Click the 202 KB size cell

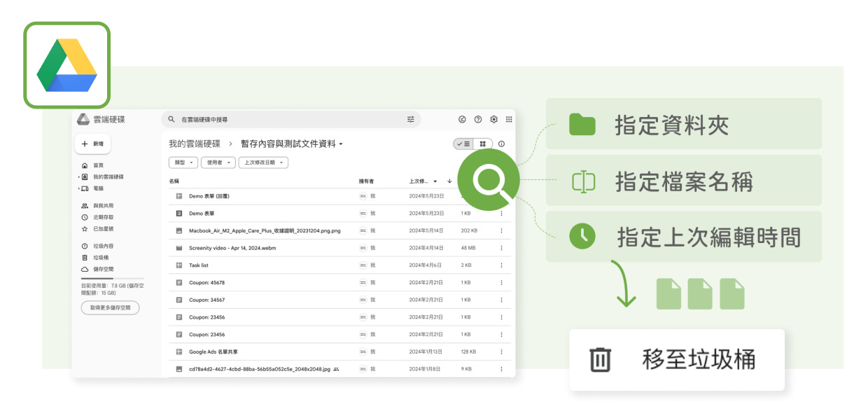pos(469,230)
